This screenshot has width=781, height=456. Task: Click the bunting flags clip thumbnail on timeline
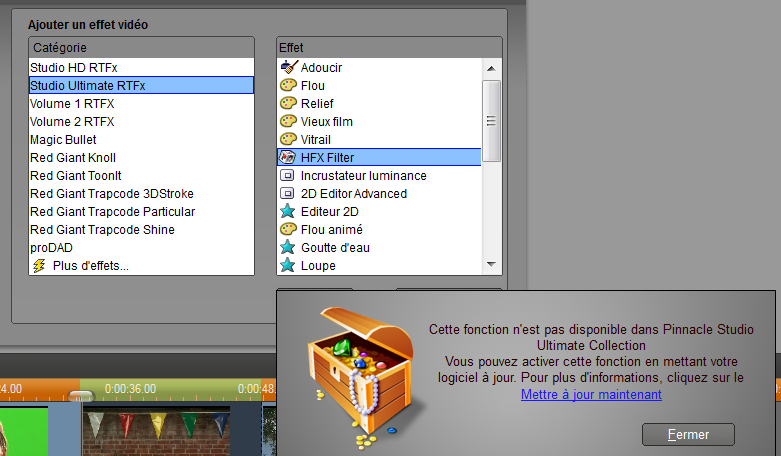click(x=156, y=431)
